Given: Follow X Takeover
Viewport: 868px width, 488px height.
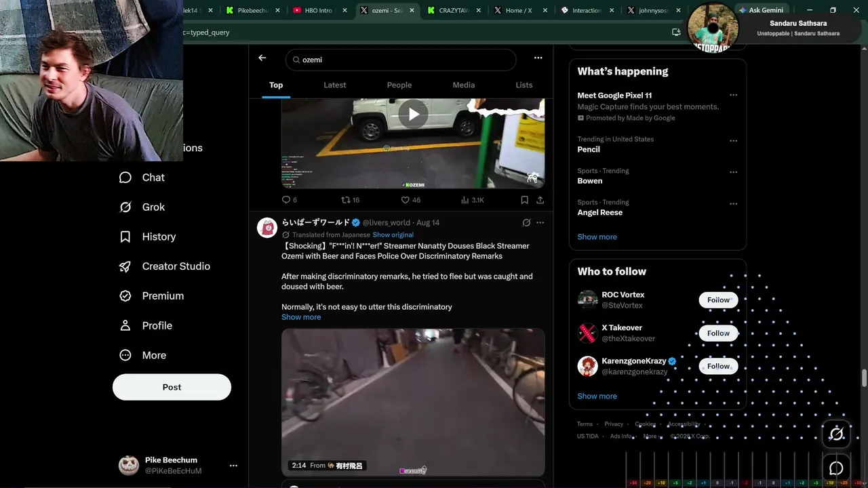Looking at the screenshot, I should [x=718, y=333].
